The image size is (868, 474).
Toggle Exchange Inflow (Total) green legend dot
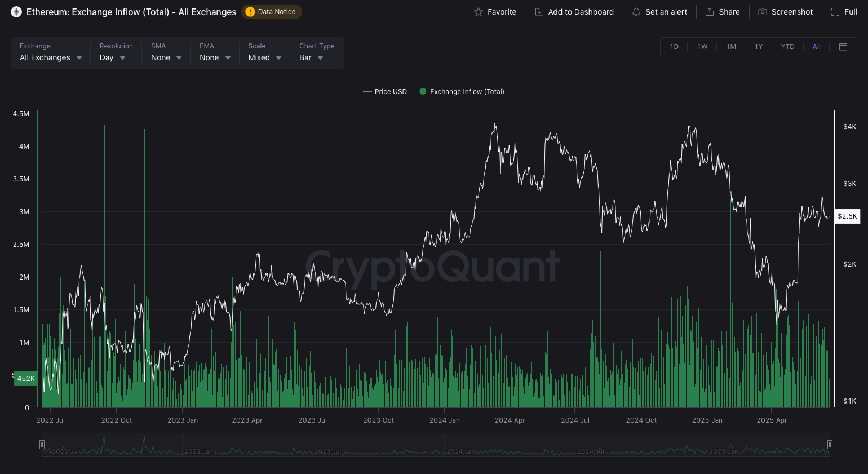pos(423,91)
